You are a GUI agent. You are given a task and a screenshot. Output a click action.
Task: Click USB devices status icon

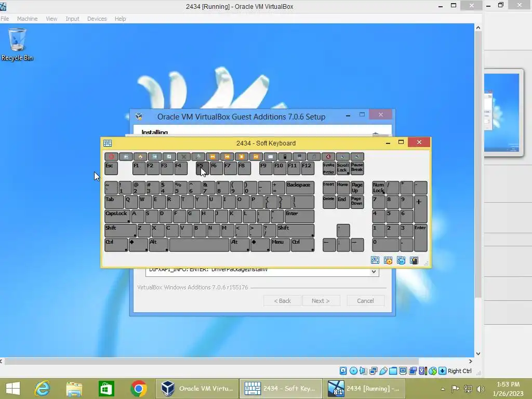tap(383, 371)
